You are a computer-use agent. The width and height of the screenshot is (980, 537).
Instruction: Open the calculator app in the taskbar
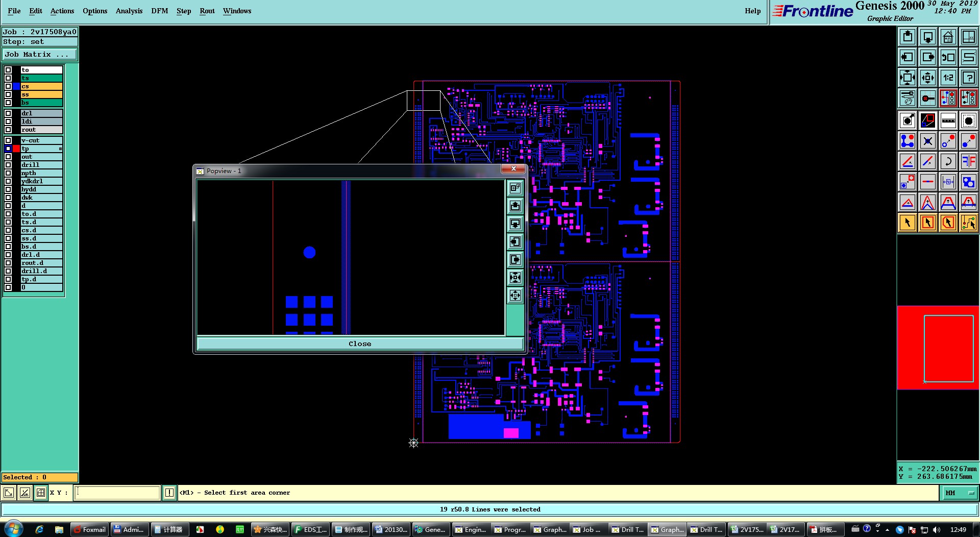[169, 529]
